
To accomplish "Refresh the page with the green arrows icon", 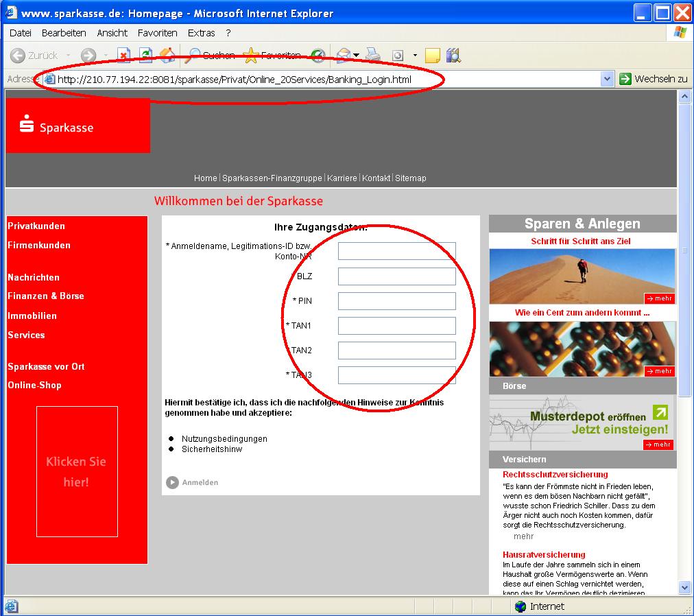I will 145,55.
